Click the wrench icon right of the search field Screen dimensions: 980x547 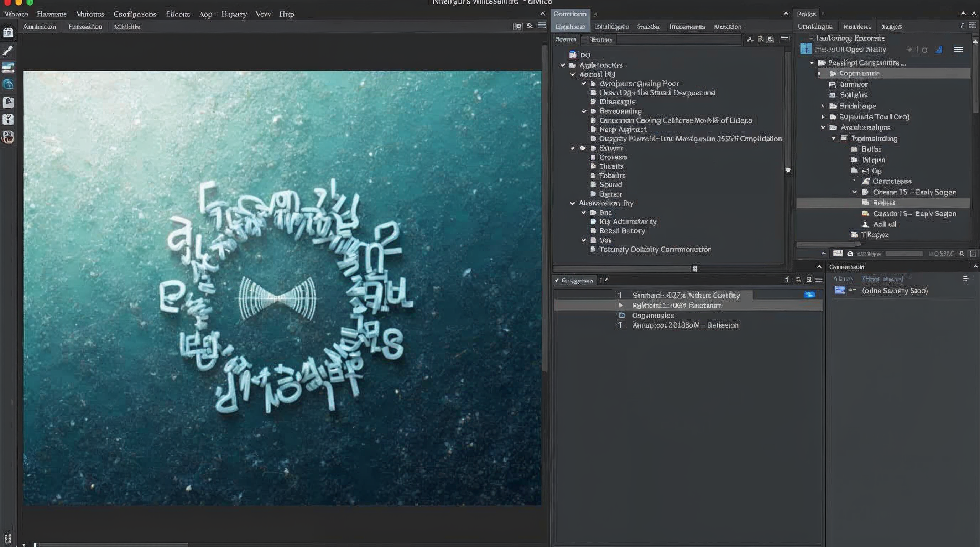[750, 39]
